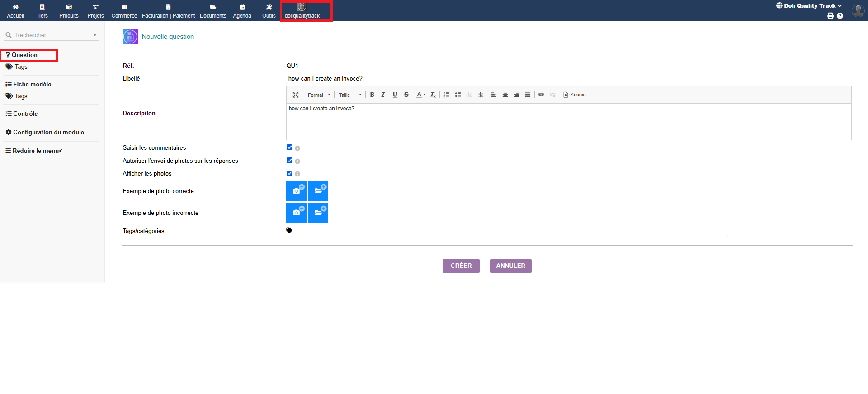The height and width of the screenshot is (394, 868).
Task: Uncheck Saisir les commentaires checkbox
Action: tap(289, 147)
